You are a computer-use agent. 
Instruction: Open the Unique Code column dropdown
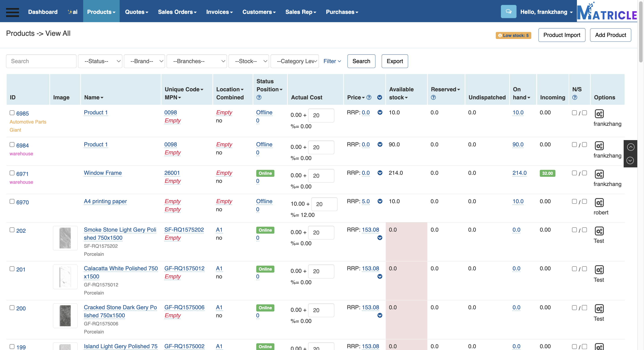(184, 89)
